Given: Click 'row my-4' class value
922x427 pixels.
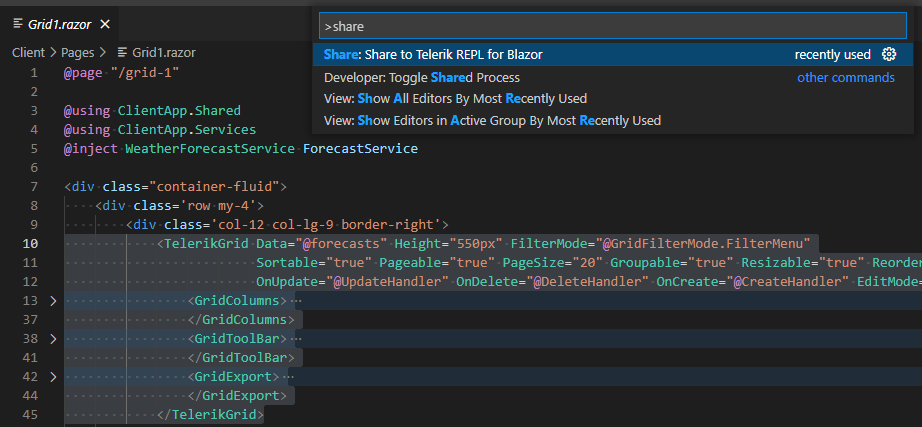Looking at the screenshot, I should tap(218, 206).
